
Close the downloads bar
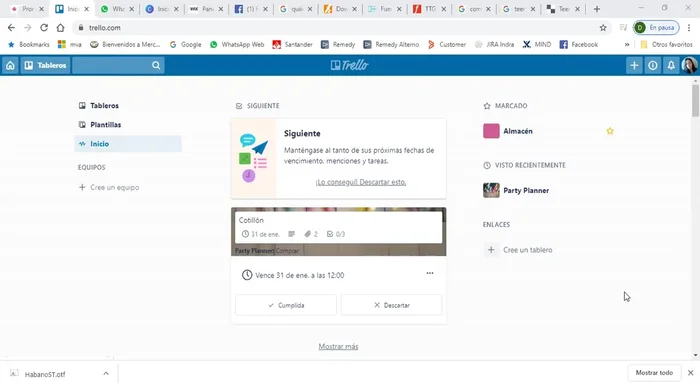(691, 373)
